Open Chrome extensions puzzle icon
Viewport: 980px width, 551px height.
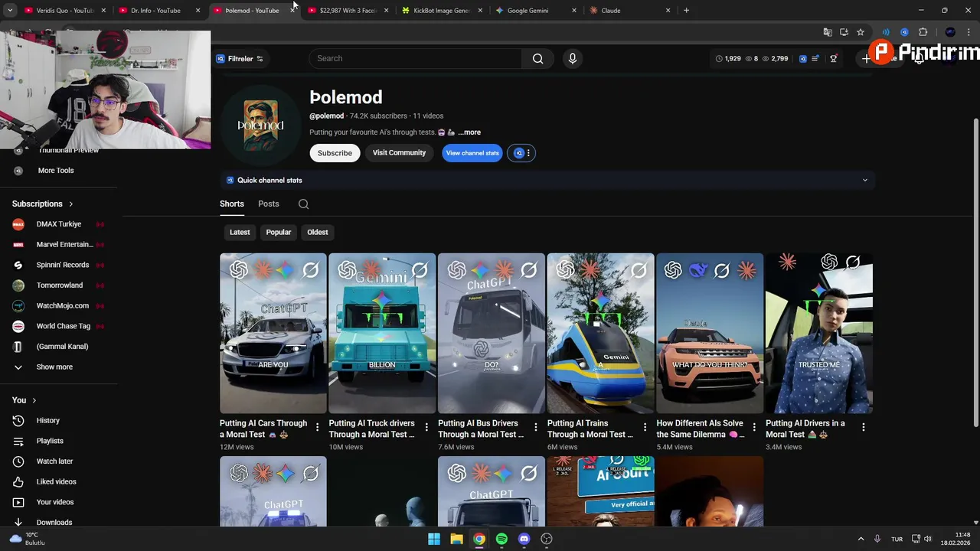pyautogui.click(x=923, y=32)
